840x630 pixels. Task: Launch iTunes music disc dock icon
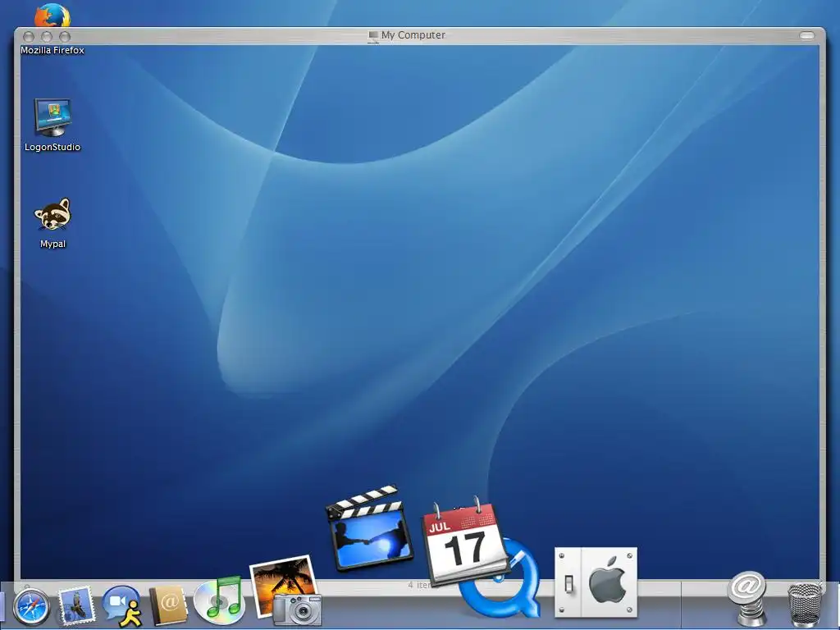point(219,600)
